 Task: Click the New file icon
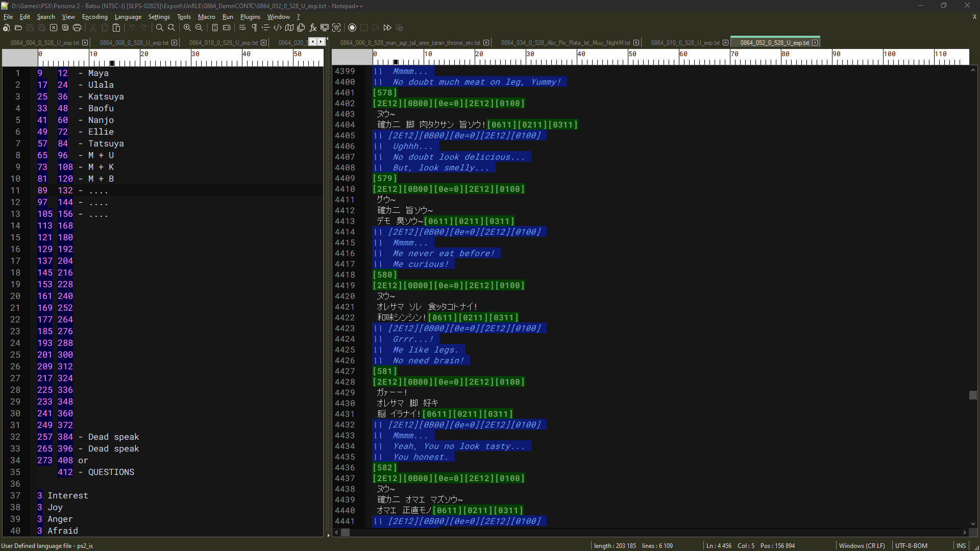(7, 28)
